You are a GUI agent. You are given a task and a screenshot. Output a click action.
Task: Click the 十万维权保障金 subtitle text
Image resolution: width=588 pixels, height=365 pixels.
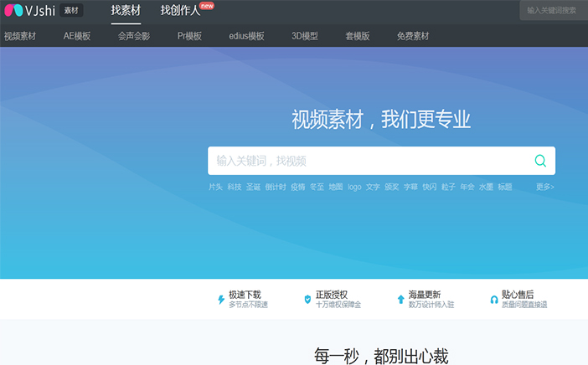pos(338,305)
